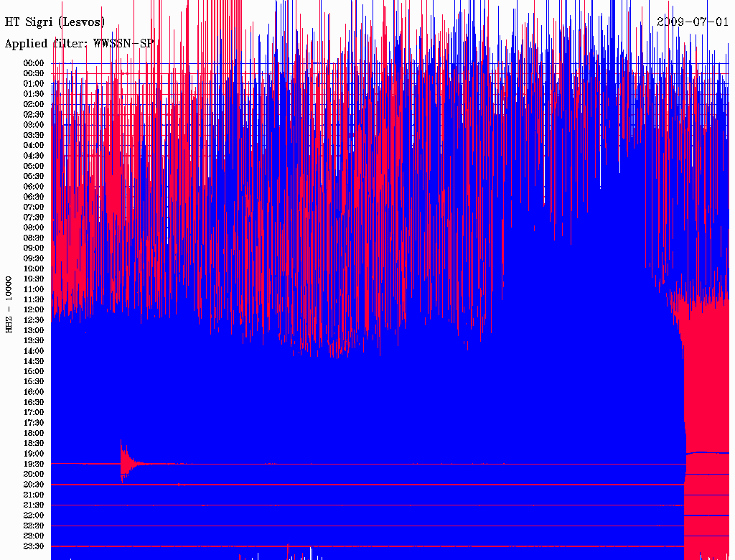This screenshot has width=735, height=560.
Task: Click the 20:00 time label
Action: [34, 474]
